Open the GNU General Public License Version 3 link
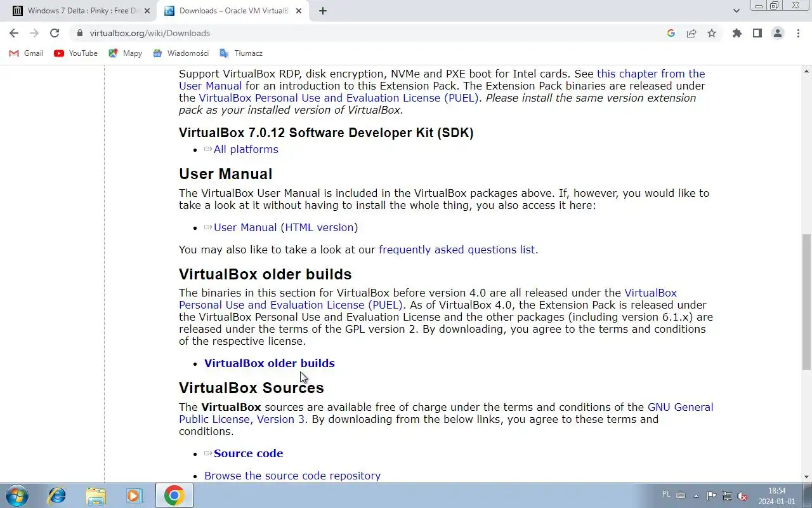 (681, 407)
